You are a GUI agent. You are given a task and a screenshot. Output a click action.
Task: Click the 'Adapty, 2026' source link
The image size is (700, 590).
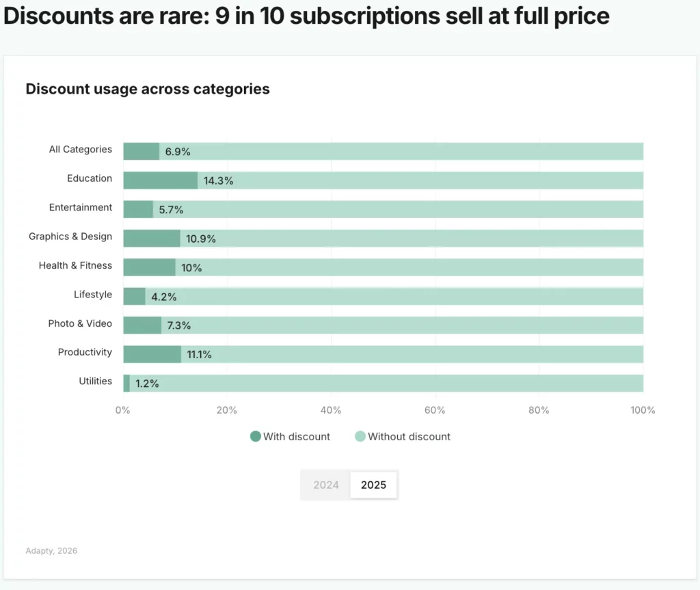(51, 550)
